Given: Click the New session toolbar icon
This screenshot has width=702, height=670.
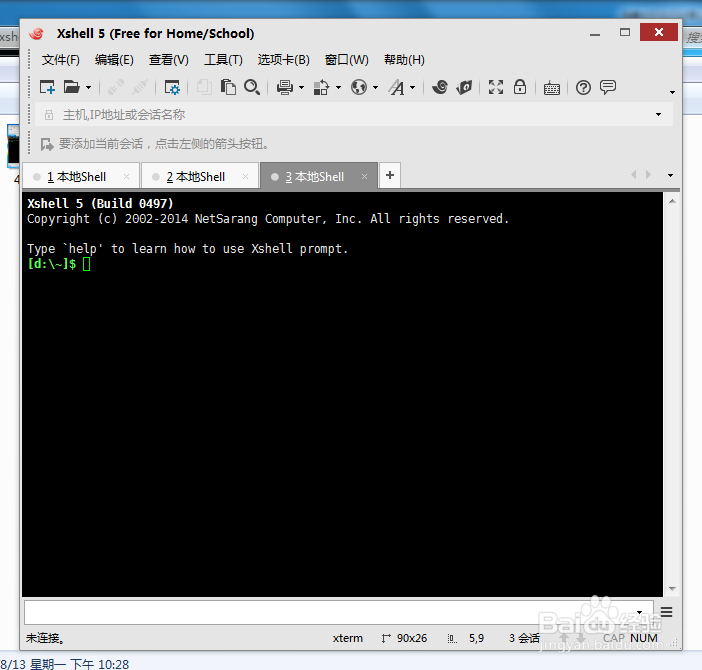Looking at the screenshot, I should point(47,87).
